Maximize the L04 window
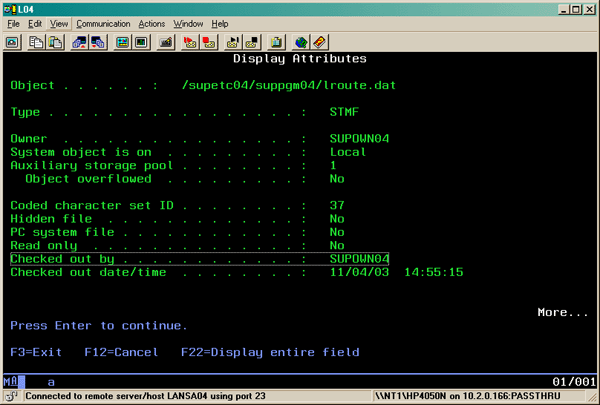Image resolution: width=600 pixels, height=405 pixels. point(576,10)
